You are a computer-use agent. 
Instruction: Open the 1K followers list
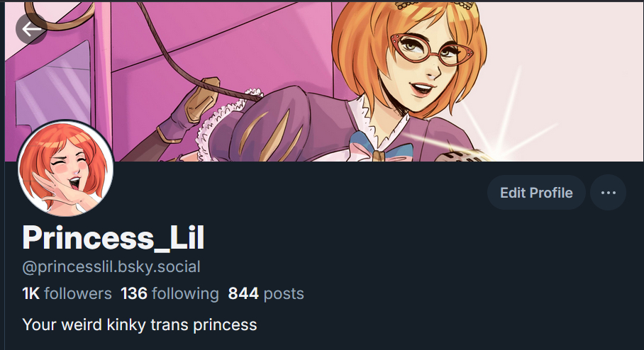[67, 293]
